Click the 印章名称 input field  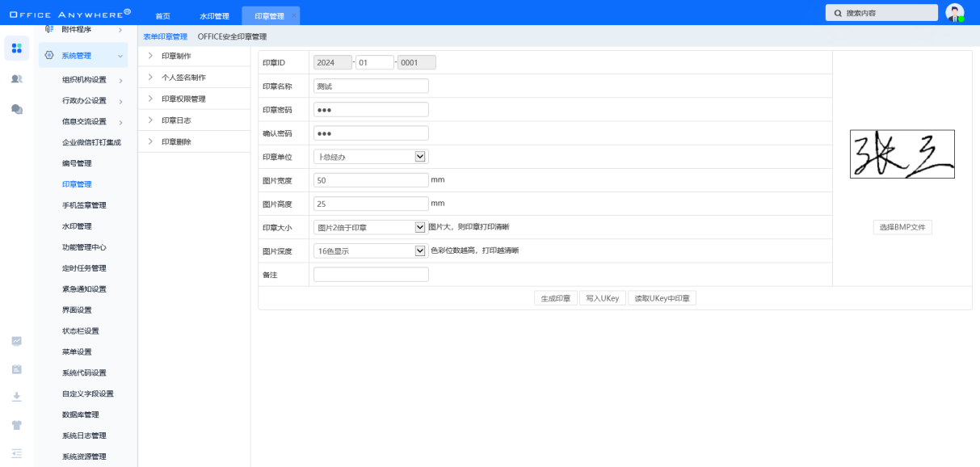tap(371, 86)
